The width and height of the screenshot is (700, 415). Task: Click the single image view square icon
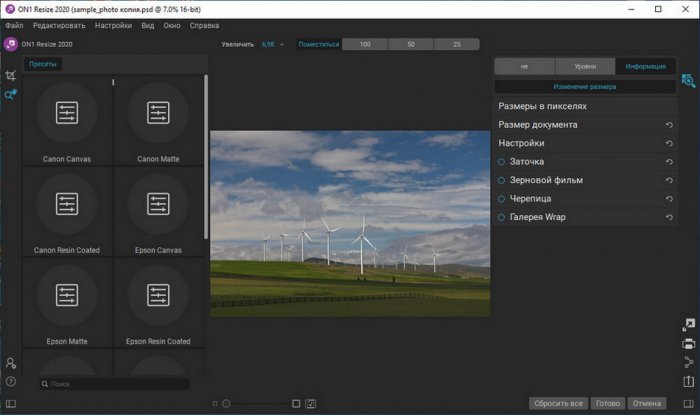pos(296,403)
